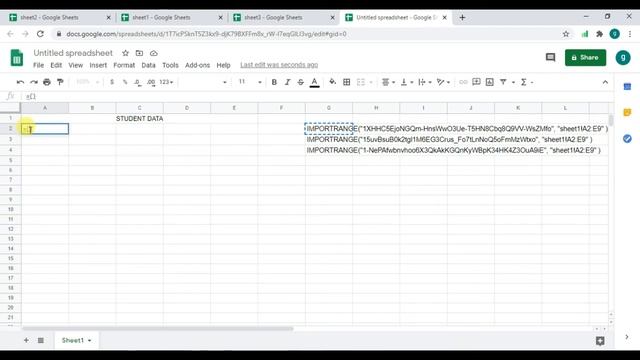This screenshot has height=360, width=640.
Task: Star the Untitled spreadsheet
Action: coord(125,53)
